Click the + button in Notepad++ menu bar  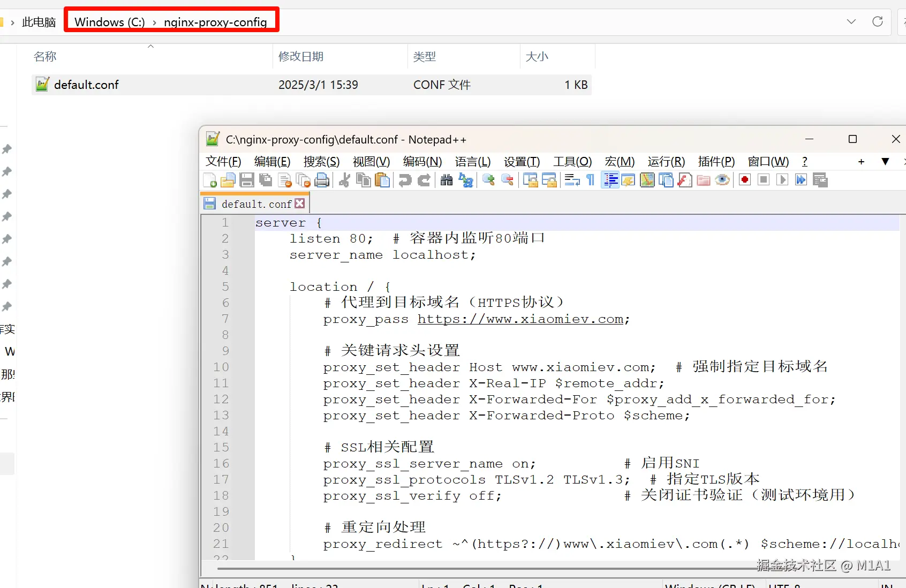(861, 162)
